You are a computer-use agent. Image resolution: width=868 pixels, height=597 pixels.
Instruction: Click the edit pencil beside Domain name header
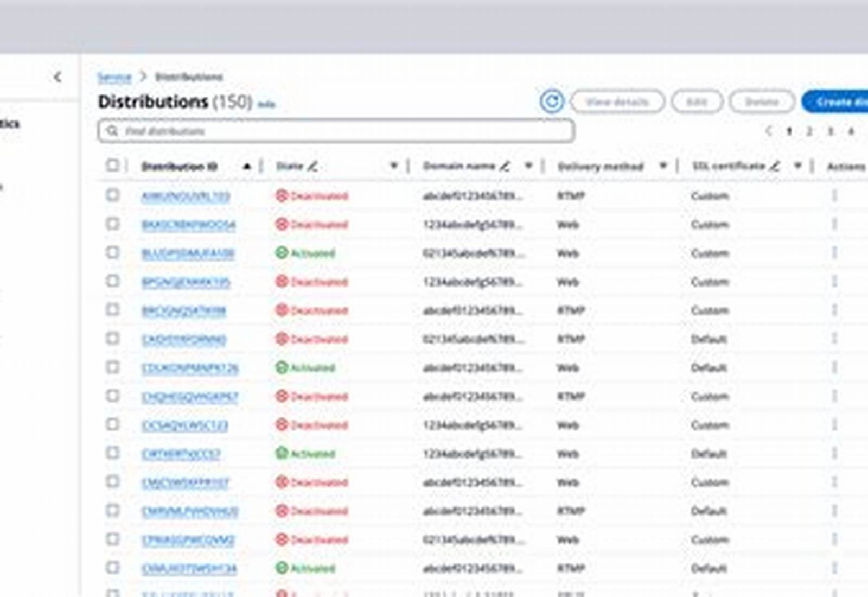(x=505, y=166)
